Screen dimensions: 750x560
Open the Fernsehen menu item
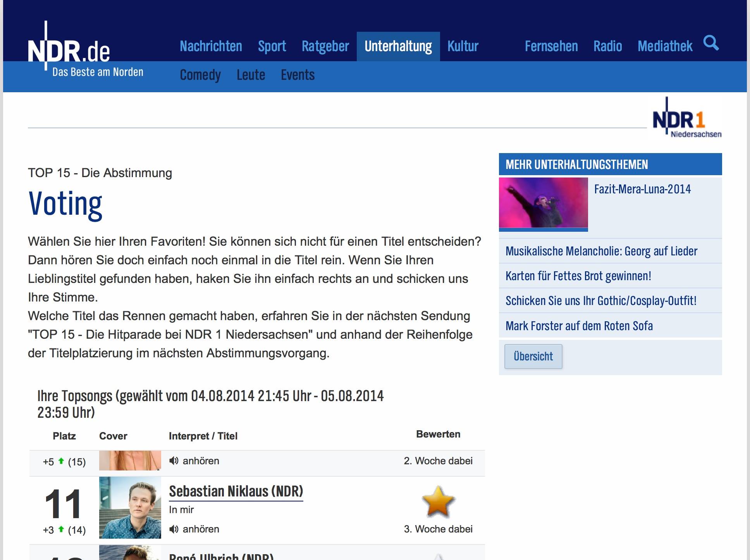[551, 46]
